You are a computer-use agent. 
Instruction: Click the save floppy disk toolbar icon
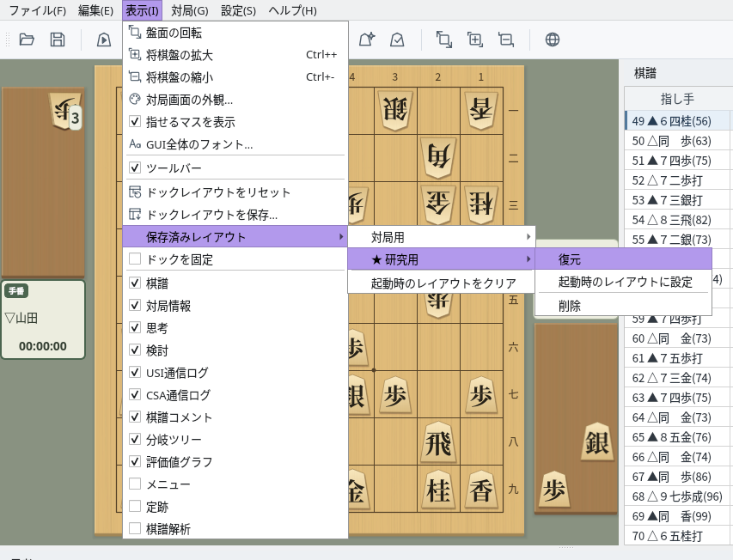pos(57,40)
